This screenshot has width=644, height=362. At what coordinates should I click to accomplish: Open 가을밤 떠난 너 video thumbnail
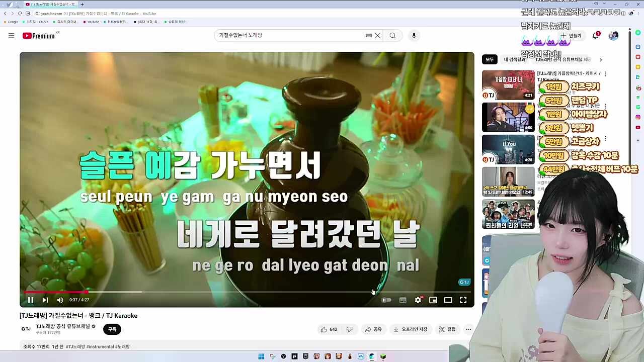508,85
